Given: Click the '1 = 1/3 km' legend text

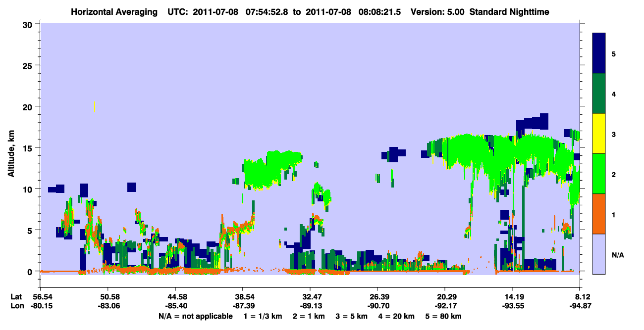Looking at the screenshot, I should click(x=264, y=316).
